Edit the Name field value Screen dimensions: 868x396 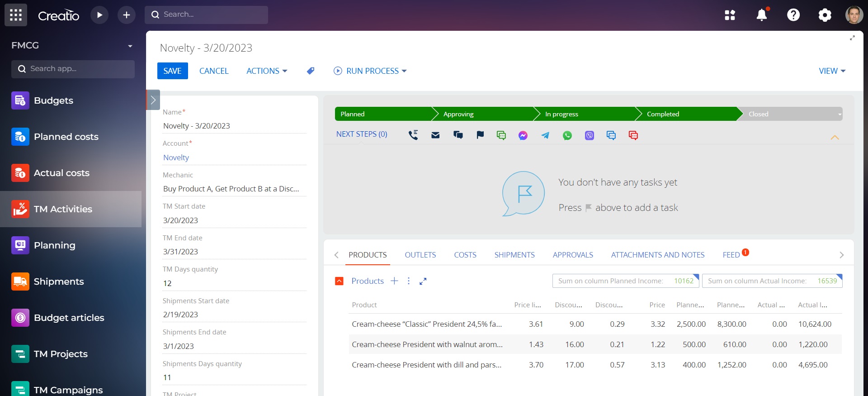click(234, 126)
